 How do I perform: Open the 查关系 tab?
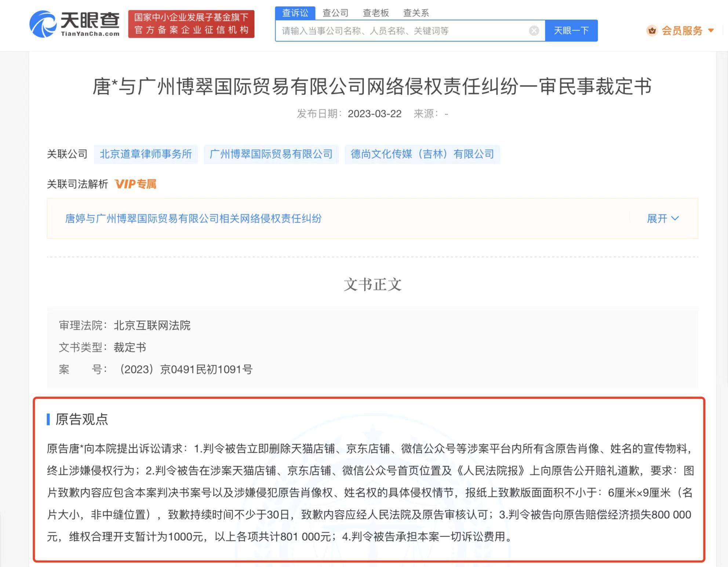click(x=416, y=13)
